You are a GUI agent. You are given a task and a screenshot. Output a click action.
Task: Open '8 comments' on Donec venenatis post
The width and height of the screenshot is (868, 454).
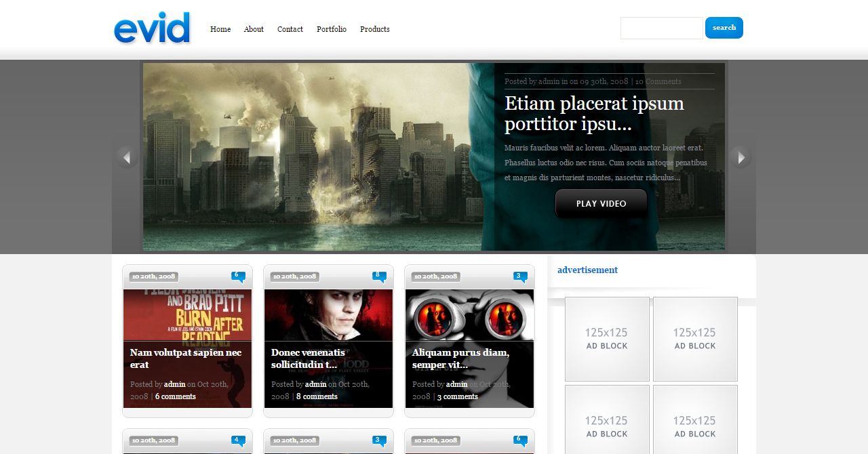click(317, 396)
